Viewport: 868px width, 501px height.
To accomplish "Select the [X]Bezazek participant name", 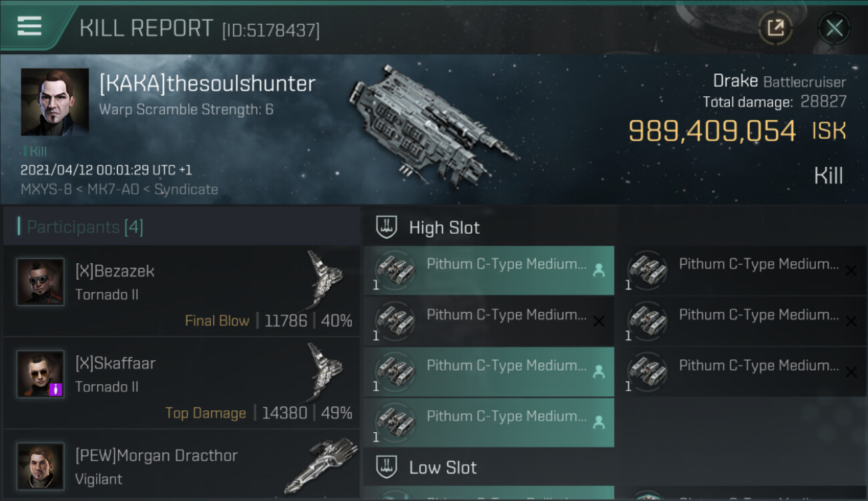I will (x=115, y=271).
